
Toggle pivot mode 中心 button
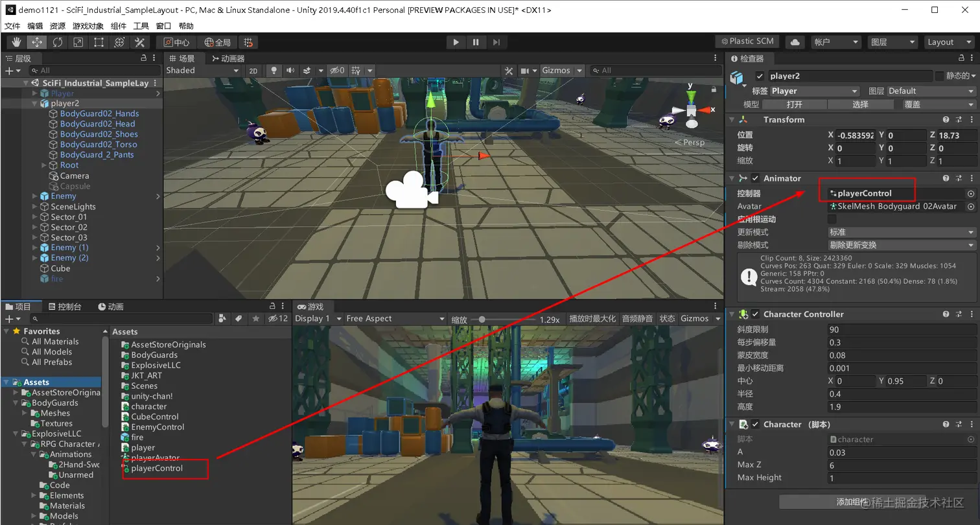pos(176,42)
